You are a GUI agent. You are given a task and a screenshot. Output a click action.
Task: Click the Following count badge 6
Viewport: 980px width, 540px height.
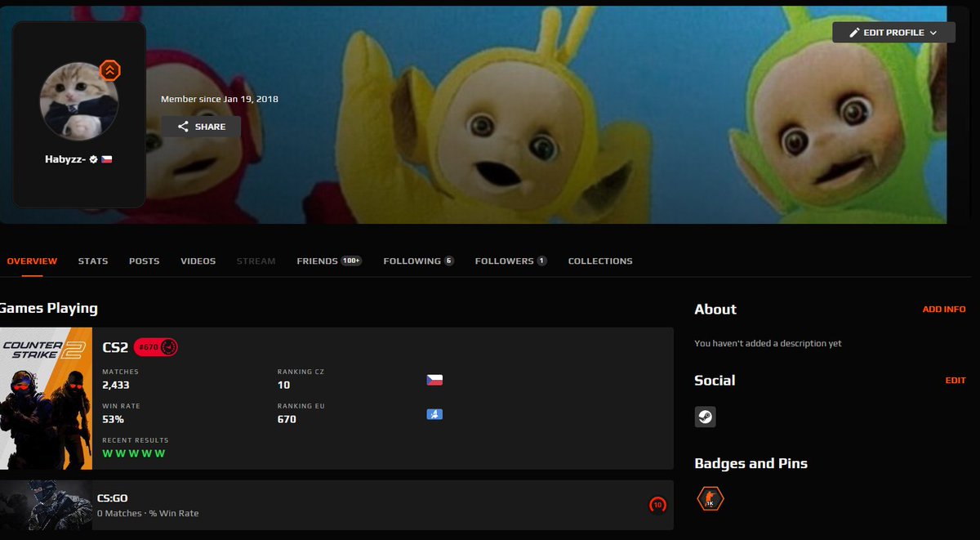(448, 261)
